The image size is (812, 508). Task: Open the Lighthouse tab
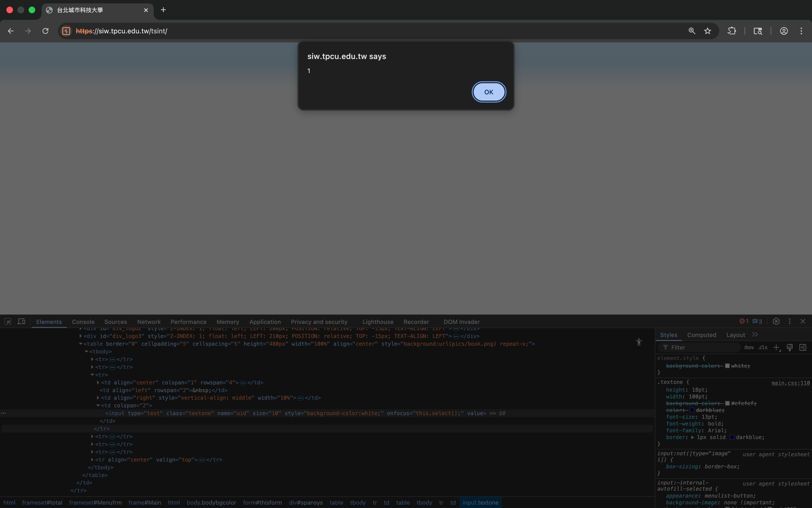coord(378,322)
